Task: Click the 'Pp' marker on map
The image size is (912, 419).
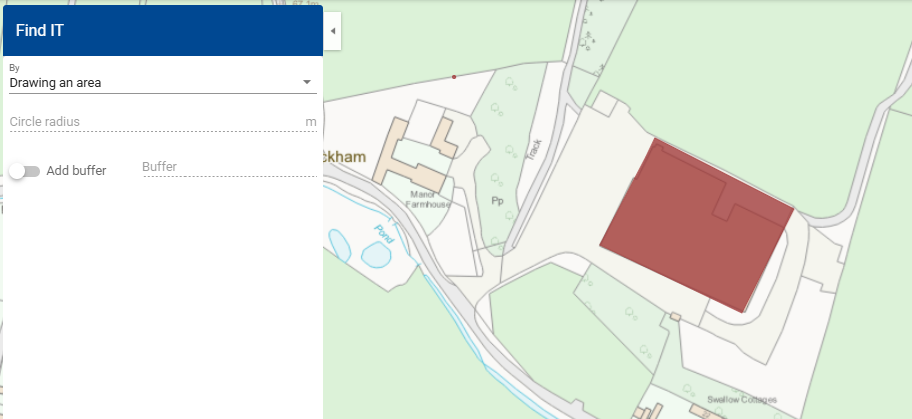Action: click(496, 200)
